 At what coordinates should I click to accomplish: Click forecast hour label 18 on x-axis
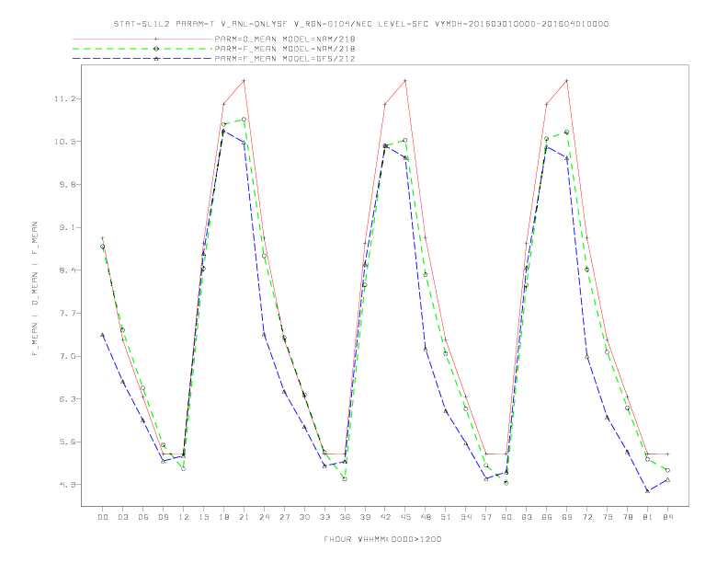(223, 517)
